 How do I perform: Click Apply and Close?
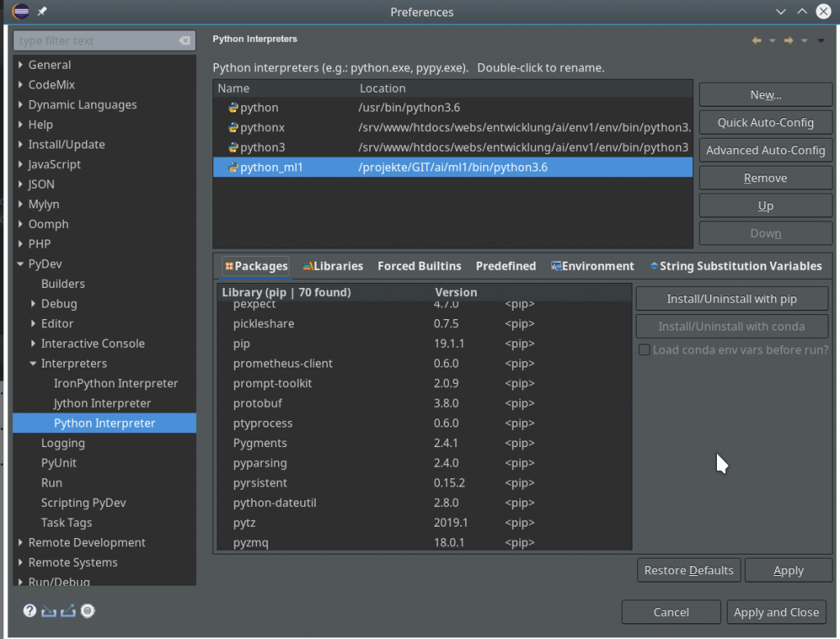pyautogui.click(x=776, y=612)
